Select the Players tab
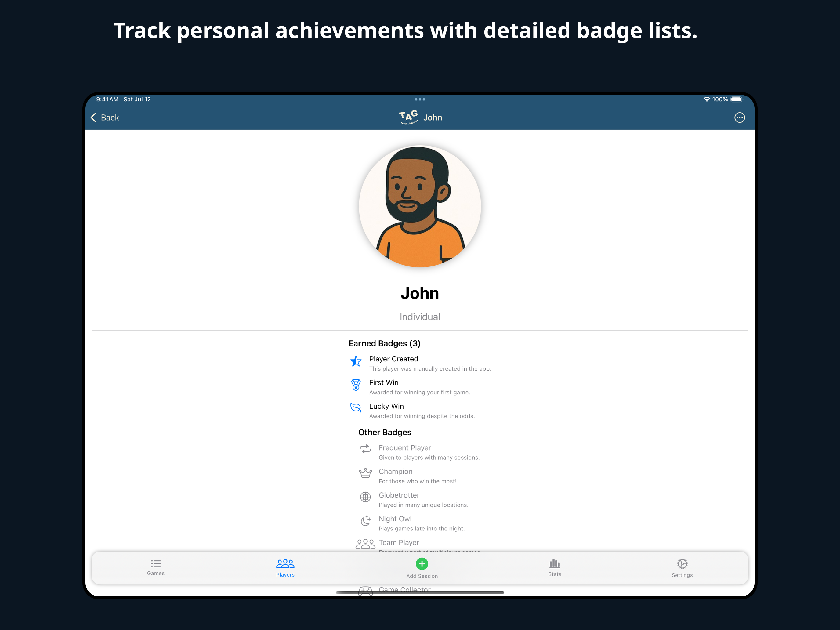This screenshot has width=840, height=630. pyautogui.click(x=285, y=568)
